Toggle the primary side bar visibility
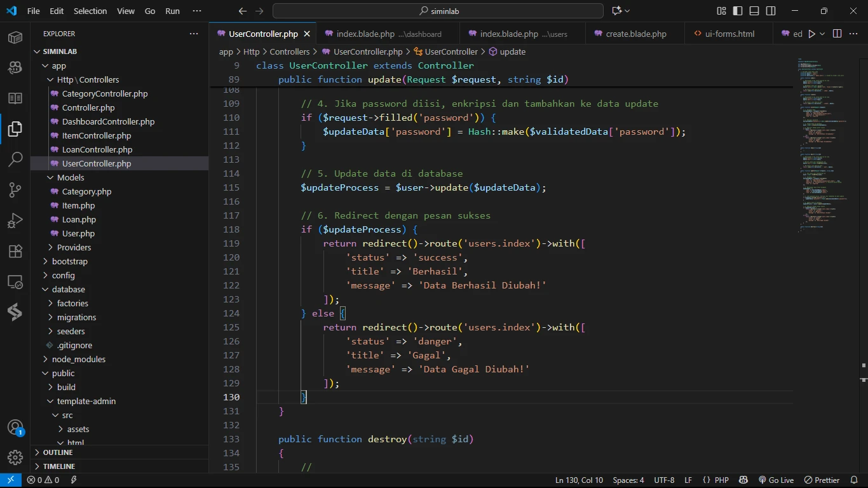This screenshot has width=868, height=488. coord(738,11)
